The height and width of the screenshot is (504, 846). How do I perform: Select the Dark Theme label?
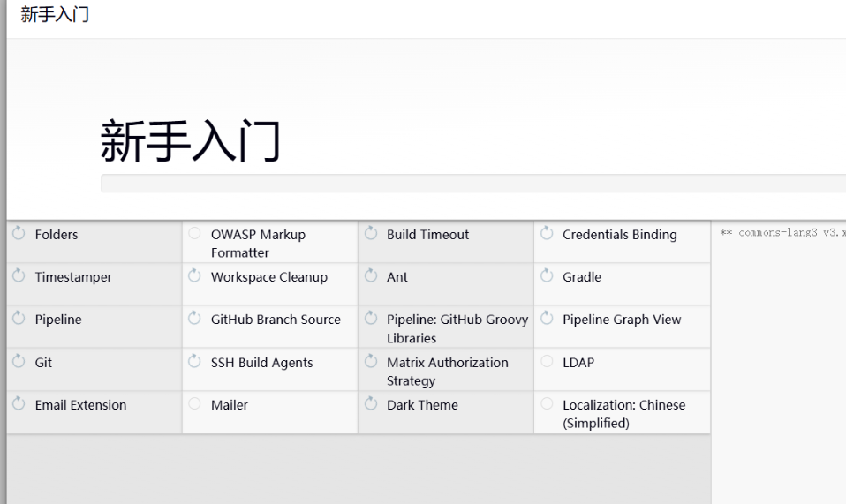point(422,405)
